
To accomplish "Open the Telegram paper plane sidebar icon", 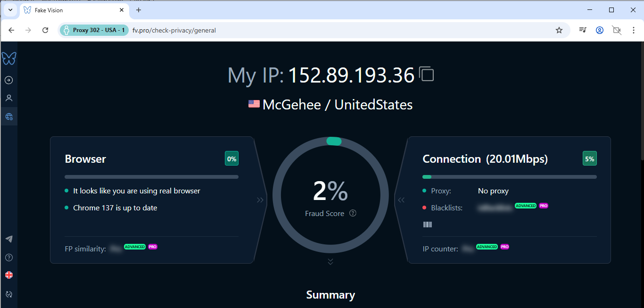I will coord(8,239).
